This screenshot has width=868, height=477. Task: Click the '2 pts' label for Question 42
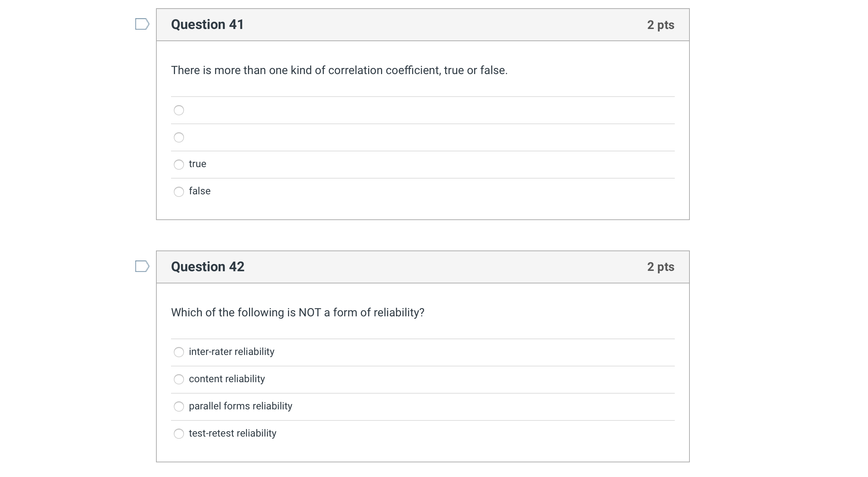click(661, 267)
